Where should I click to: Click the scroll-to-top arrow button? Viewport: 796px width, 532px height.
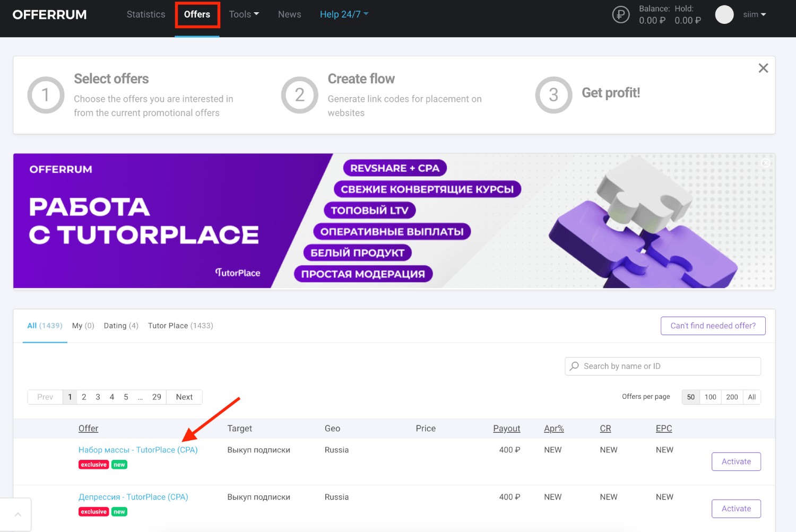[18, 514]
